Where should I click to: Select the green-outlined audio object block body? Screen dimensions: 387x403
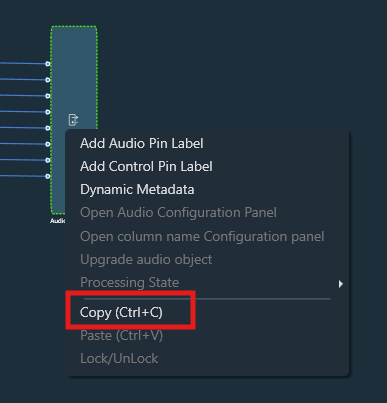tap(74, 77)
